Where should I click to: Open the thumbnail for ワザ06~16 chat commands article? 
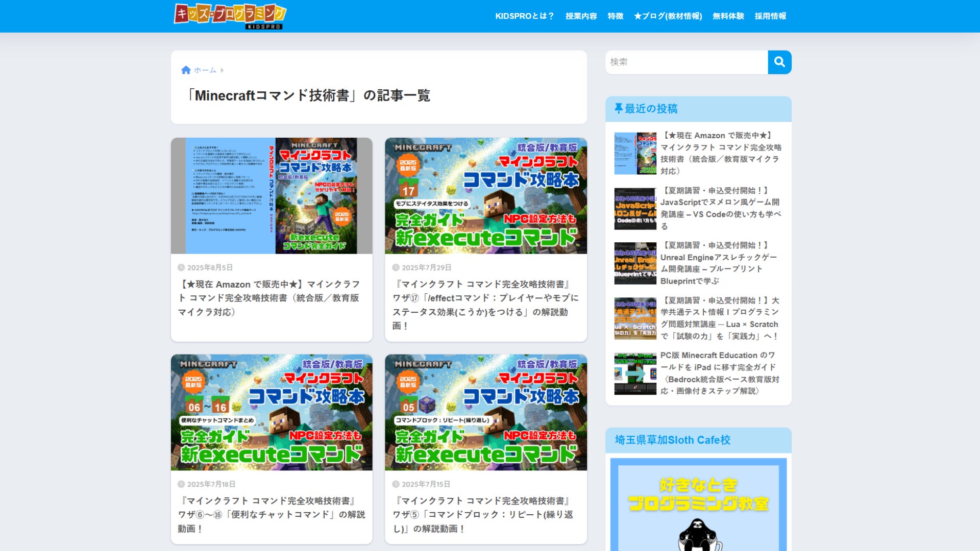click(x=272, y=412)
